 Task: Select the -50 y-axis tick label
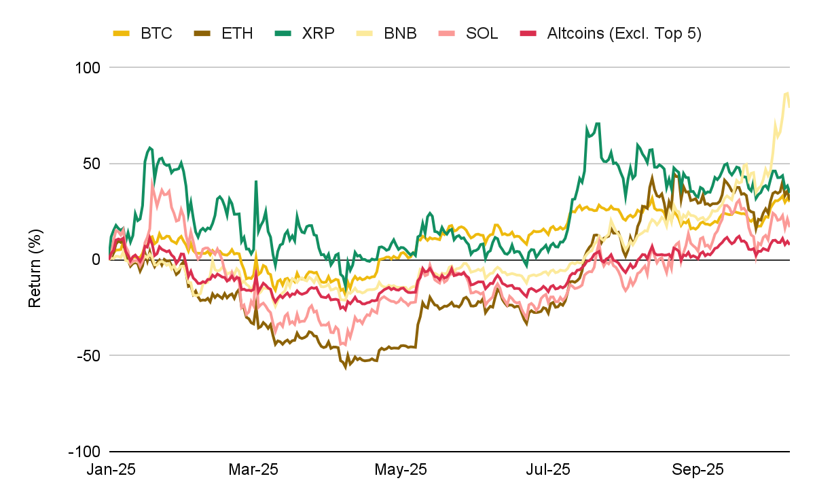click(x=87, y=355)
